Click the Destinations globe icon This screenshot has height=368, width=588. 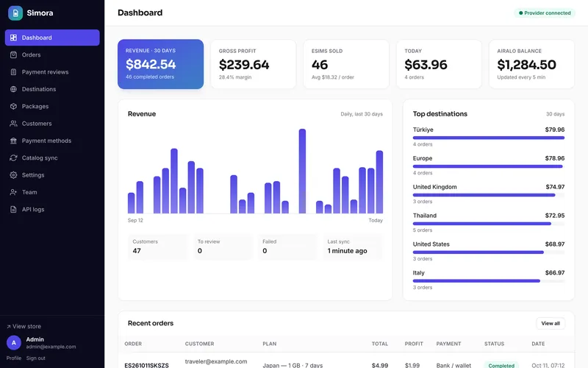point(13,89)
